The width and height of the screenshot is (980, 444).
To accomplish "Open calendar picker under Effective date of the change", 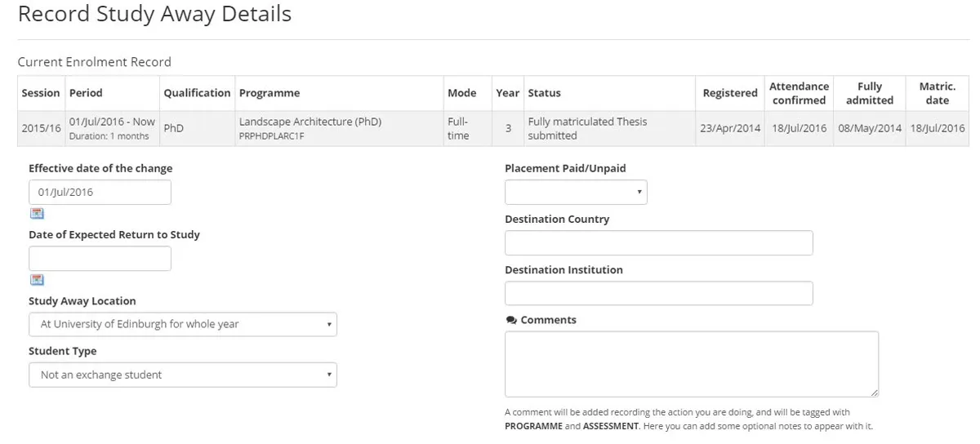I will [x=37, y=214].
